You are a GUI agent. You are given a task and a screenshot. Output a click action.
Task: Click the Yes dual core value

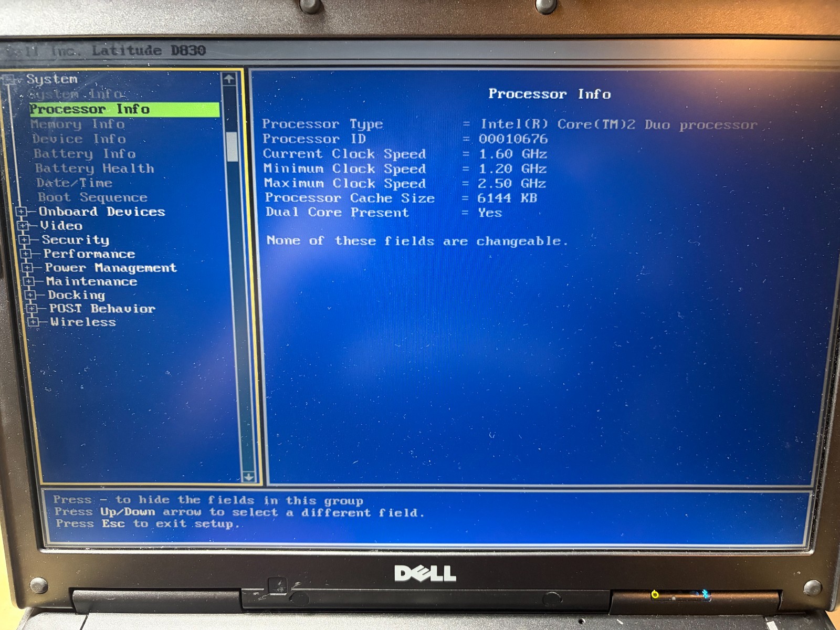pyautogui.click(x=490, y=213)
